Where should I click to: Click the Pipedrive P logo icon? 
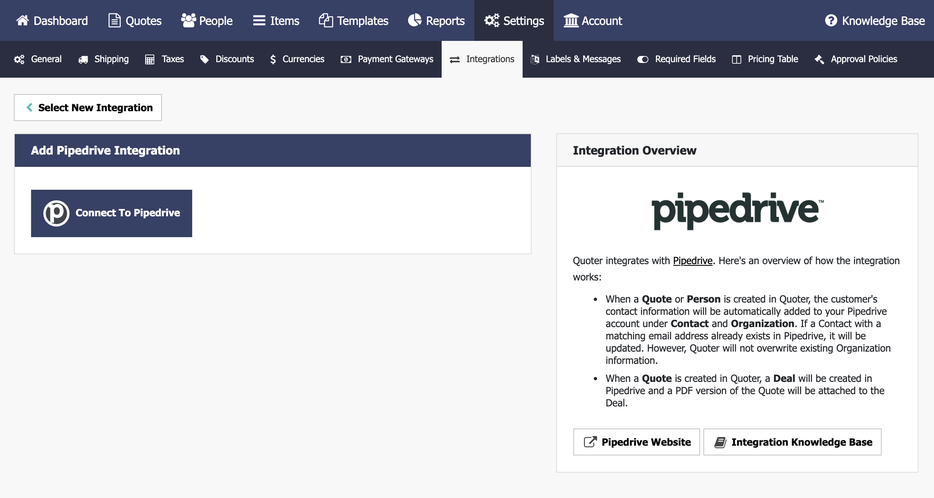click(x=56, y=213)
